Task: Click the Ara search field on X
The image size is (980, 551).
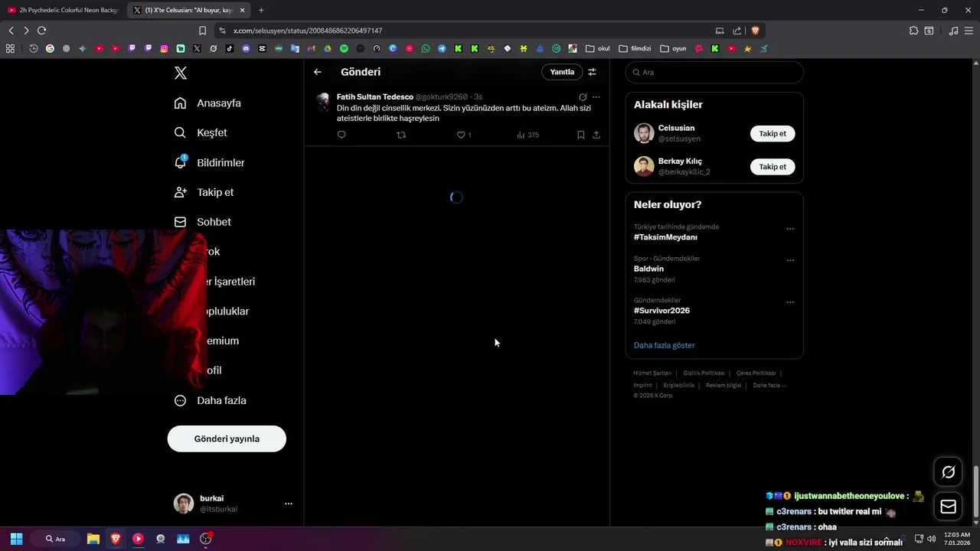Action: [x=714, y=72]
